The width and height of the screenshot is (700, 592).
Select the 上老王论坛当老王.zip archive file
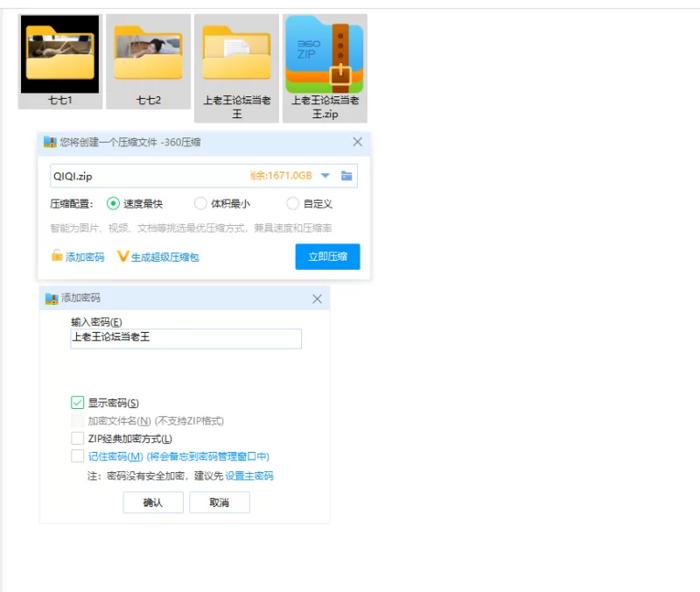point(325,54)
